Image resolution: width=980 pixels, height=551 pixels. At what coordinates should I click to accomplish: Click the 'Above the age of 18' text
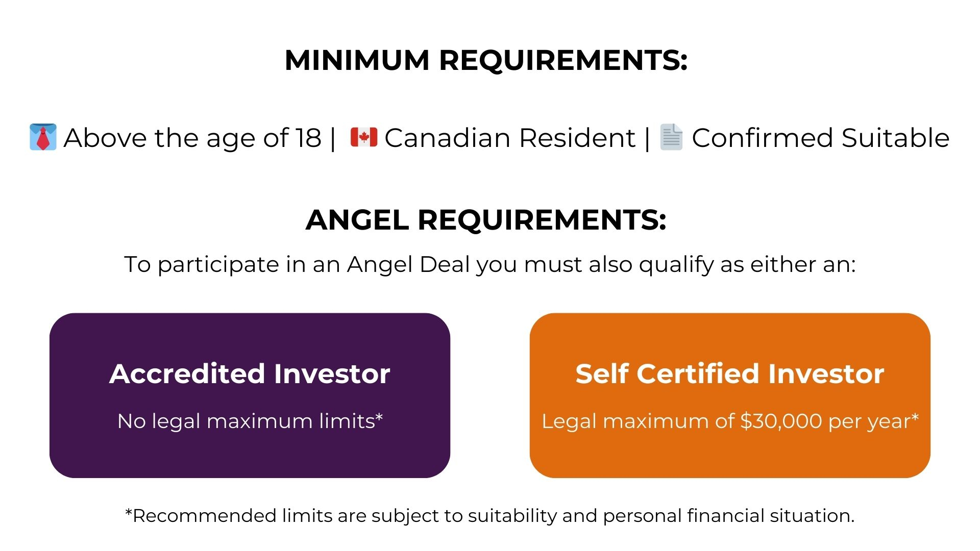coord(192,138)
